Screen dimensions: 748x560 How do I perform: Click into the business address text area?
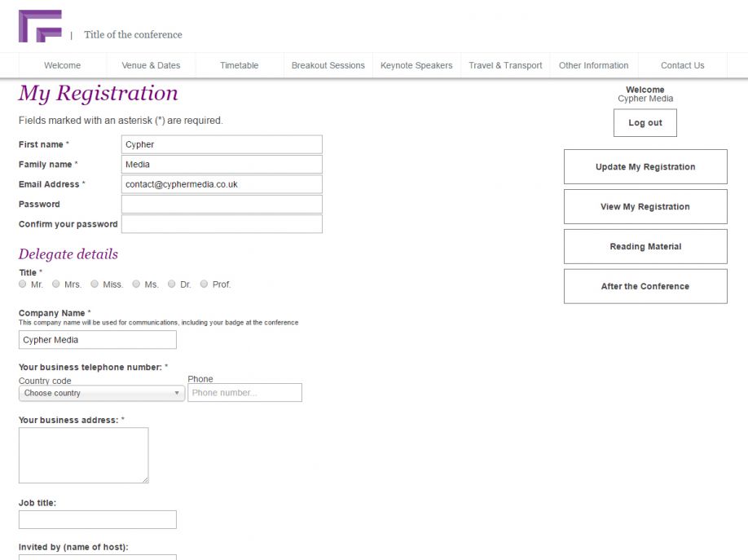83,455
